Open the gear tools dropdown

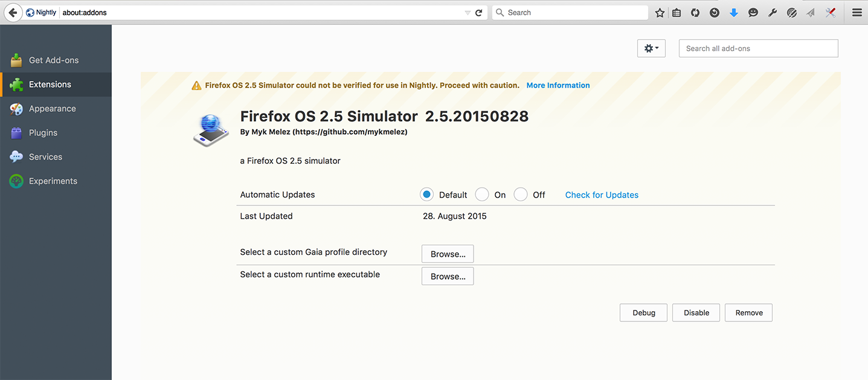pos(651,48)
